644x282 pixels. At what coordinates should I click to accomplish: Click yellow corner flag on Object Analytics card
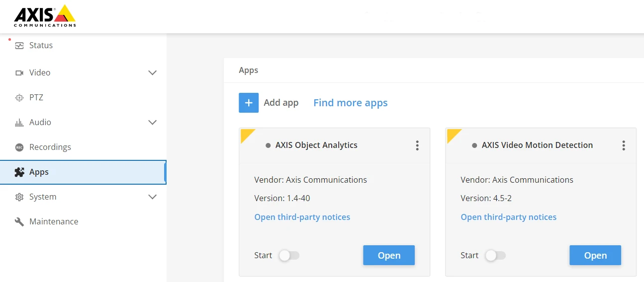tap(246, 134)
